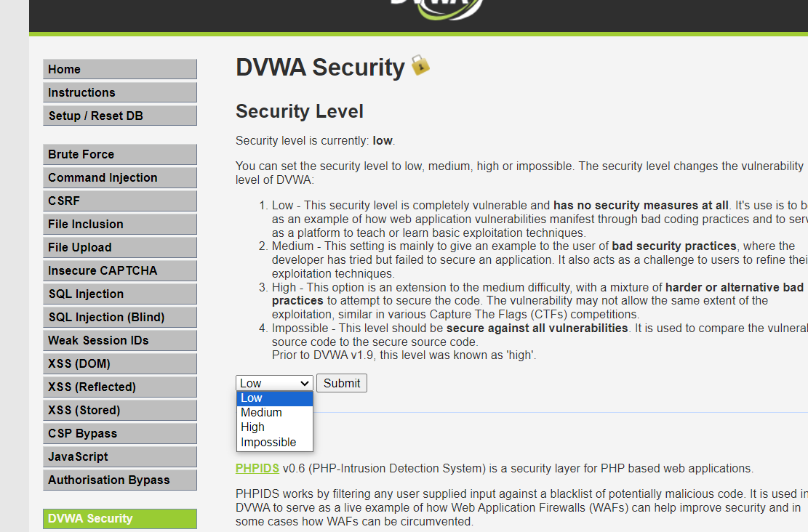Submit the selected security level
The height and width of the screenshot is (532, 808).
click(x=342, y=383)
